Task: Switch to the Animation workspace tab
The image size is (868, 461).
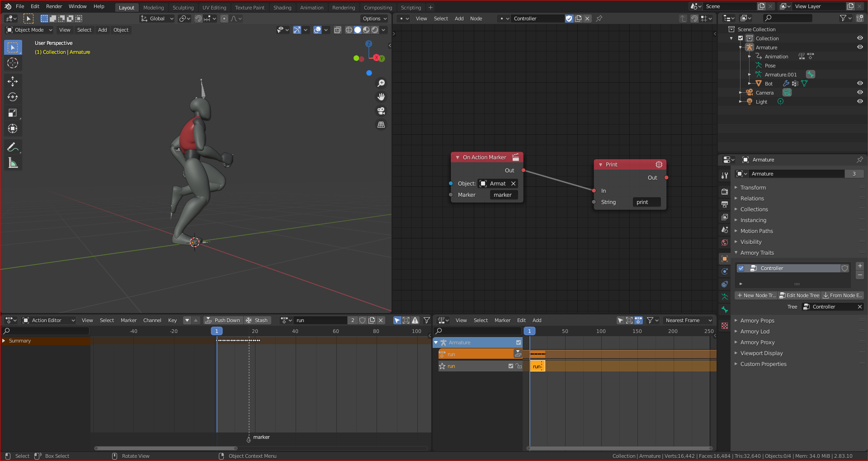Action: point(311,8)
